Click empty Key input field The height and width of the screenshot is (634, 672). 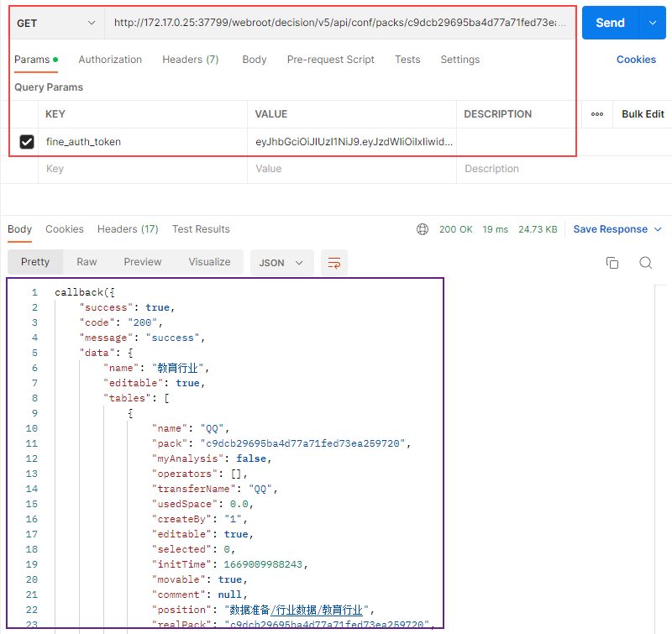[143, 169]
